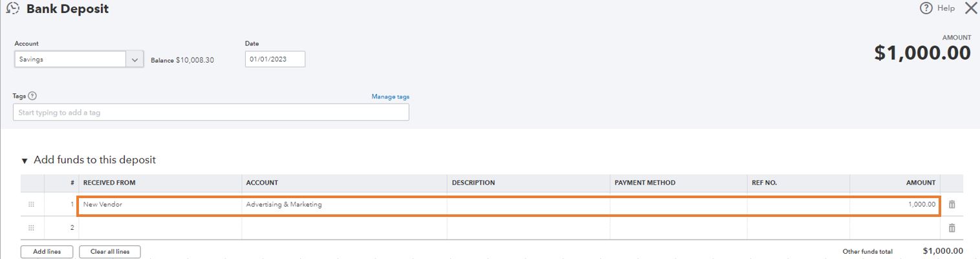
Task: Click the Payment Method cell in line 1
Action: (678, 205)
